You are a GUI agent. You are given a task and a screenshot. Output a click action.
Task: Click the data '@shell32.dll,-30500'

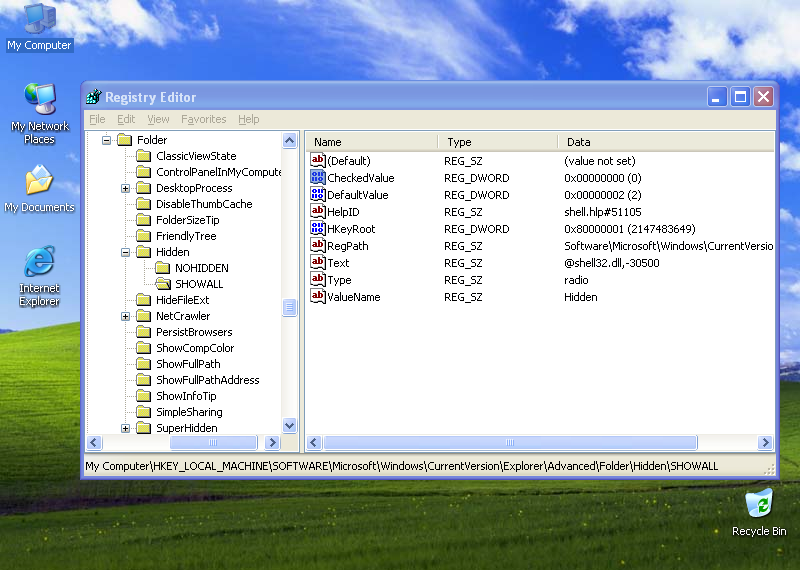(612, 263)
